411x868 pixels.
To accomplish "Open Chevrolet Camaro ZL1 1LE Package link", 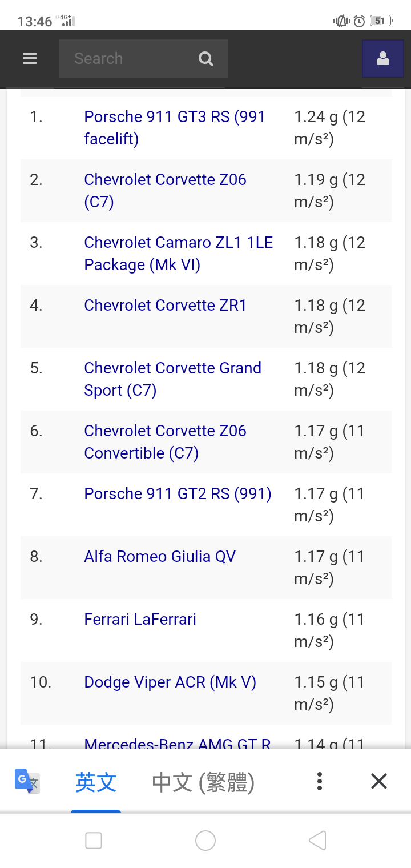I will pos(179,254).
